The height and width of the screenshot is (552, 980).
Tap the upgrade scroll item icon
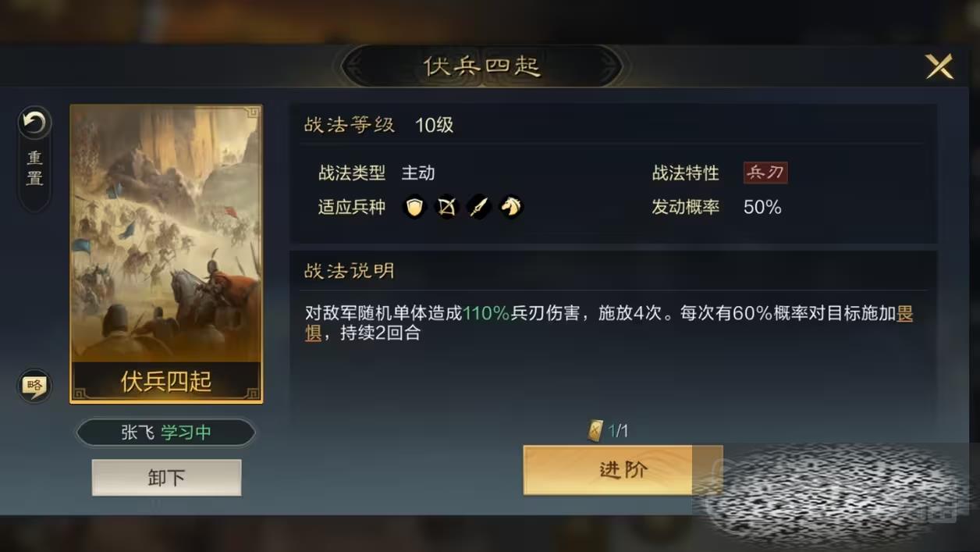coord(596,431)
